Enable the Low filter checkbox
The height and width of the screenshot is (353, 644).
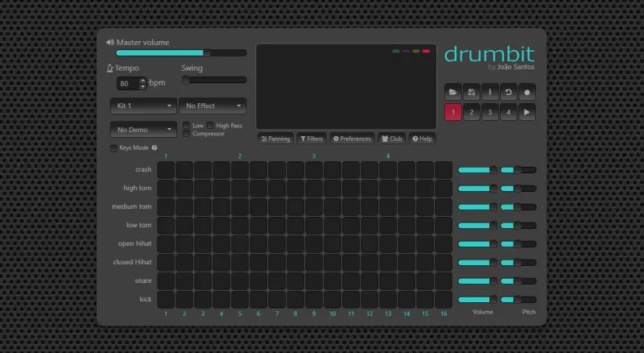[x=187, y=126]
